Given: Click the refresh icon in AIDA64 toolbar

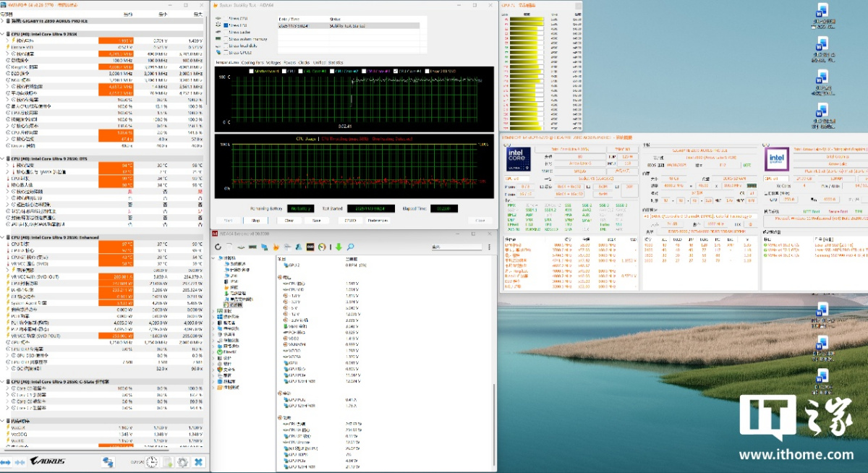Looking at the screenshot, I should (218, 247).
